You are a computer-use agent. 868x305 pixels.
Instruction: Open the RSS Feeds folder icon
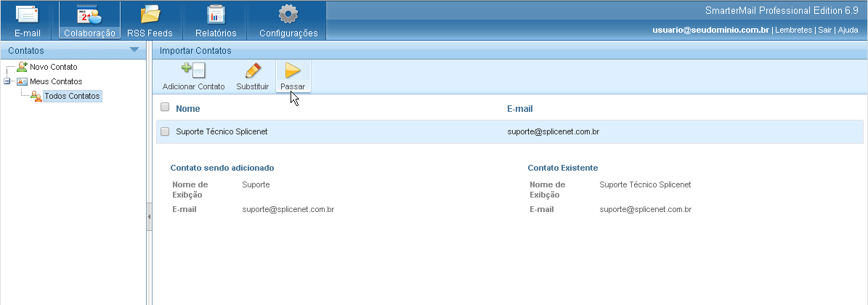tap(150, 15)
